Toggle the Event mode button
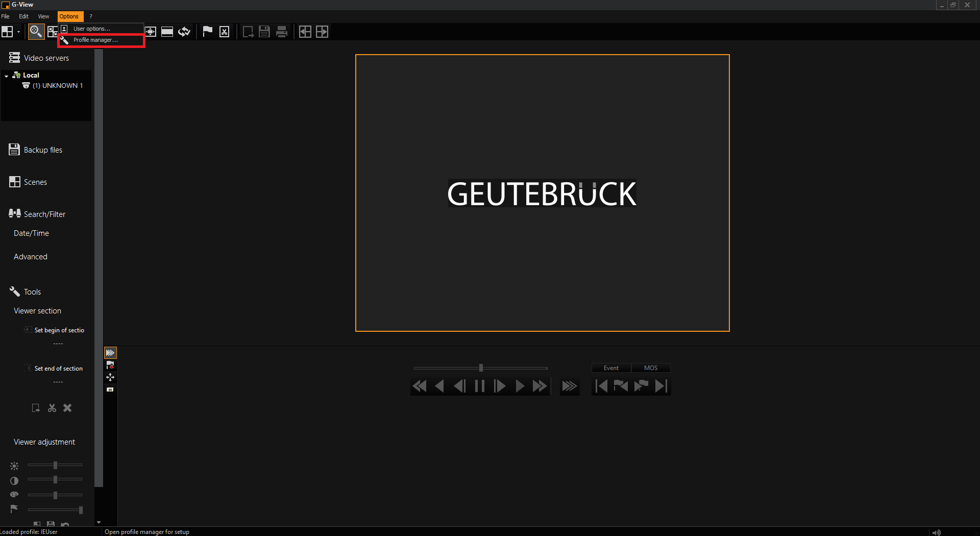Image resolution: width=980 pixels, height=536 pixels. pyautogui.click(x=611, y=368)
